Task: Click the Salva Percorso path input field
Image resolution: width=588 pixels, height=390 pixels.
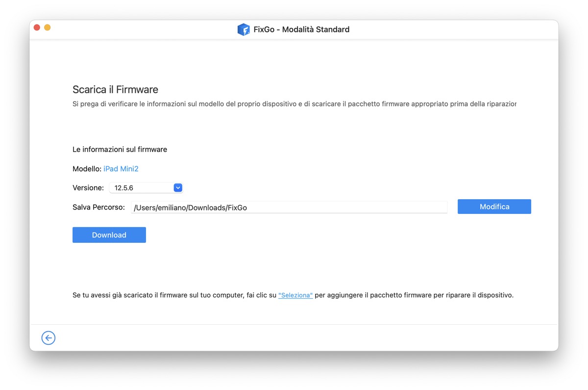Action: (x=289, y=207)
